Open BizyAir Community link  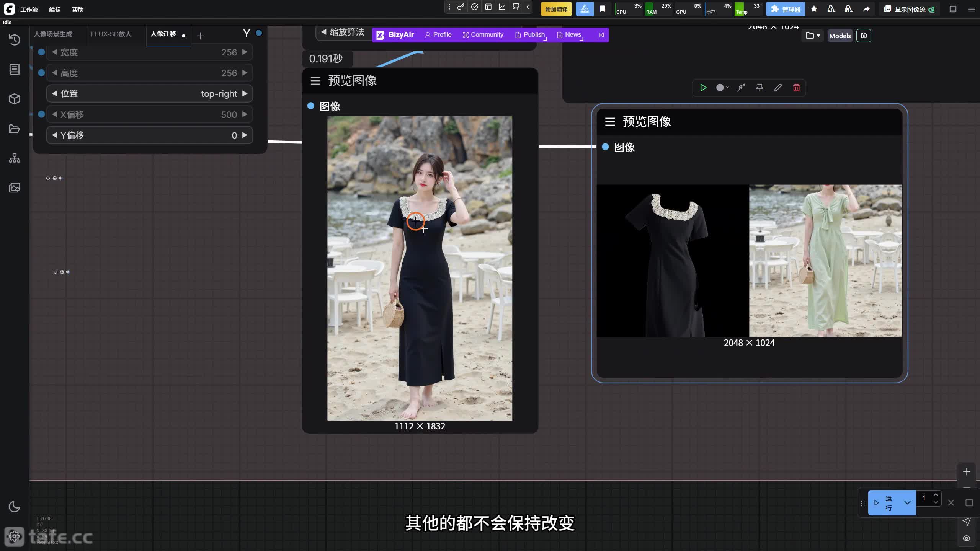[483, 34]
